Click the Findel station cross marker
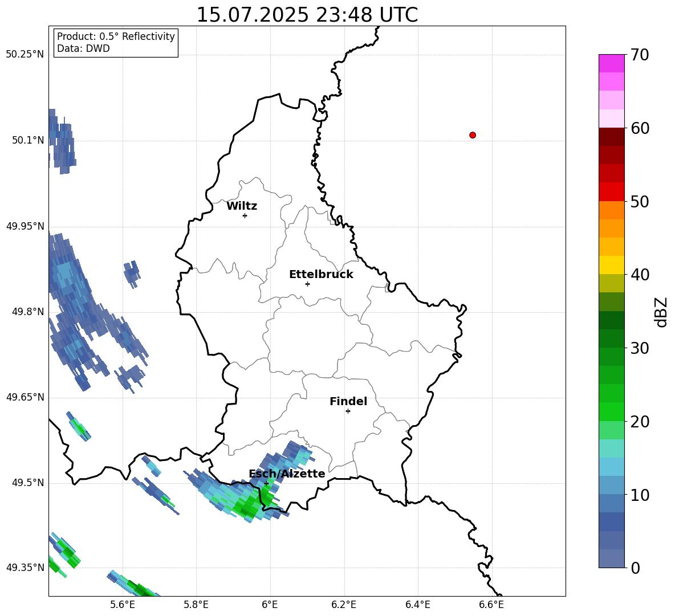 click(x=348, y=411)
